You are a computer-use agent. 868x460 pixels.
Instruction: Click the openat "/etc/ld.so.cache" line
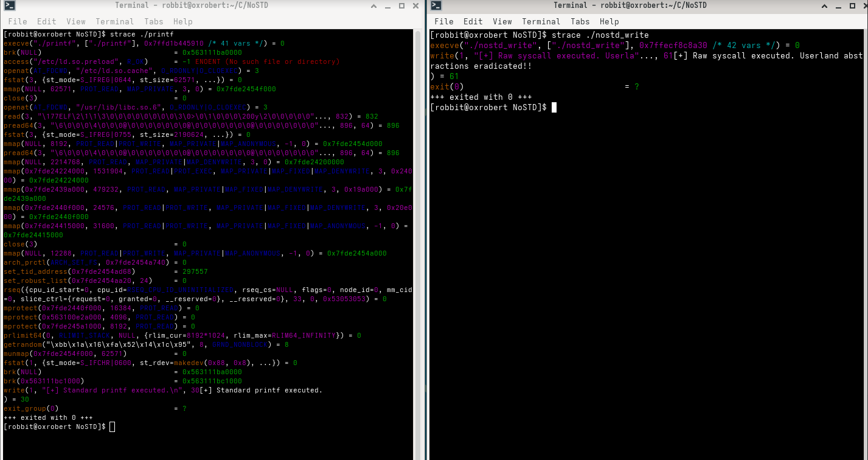131,71
